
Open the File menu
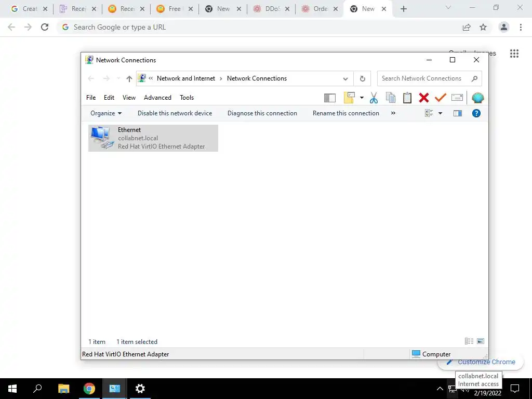[91, 98]
